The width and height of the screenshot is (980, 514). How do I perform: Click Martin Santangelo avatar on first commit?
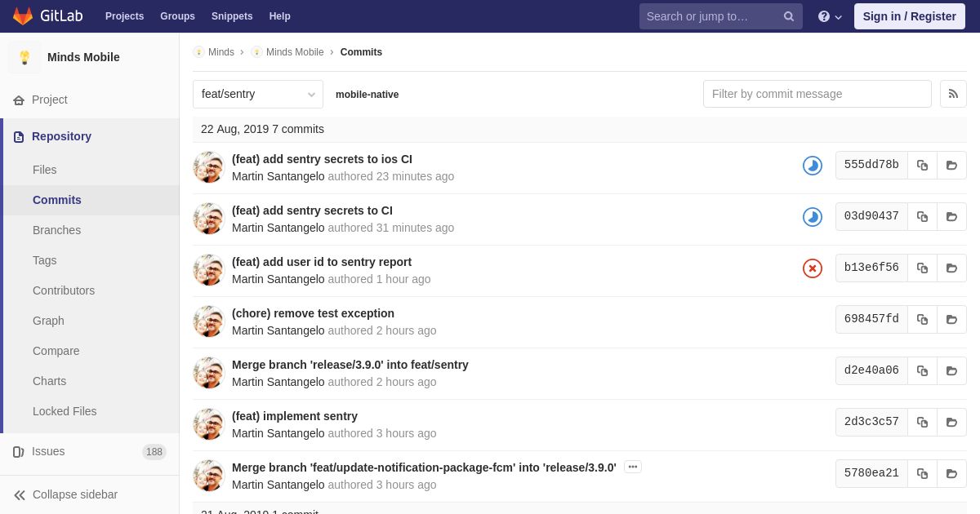point(209,167)
